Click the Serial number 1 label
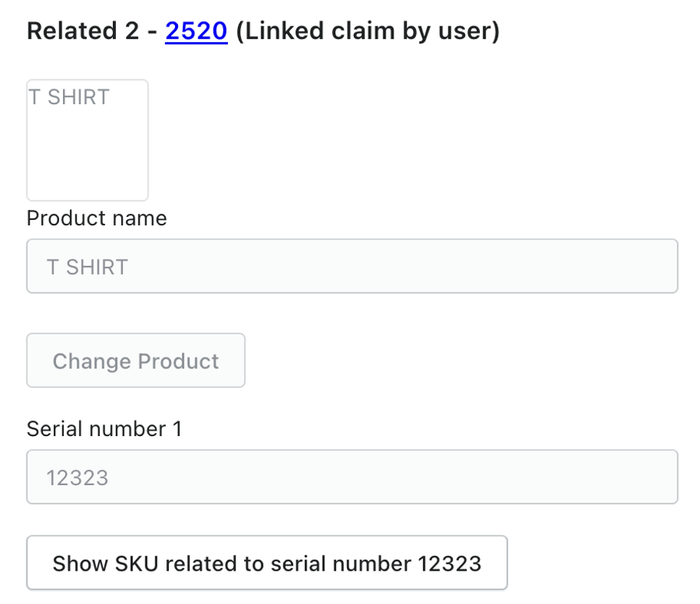Screen dimensions: 700x604 [x=104, y=428]
